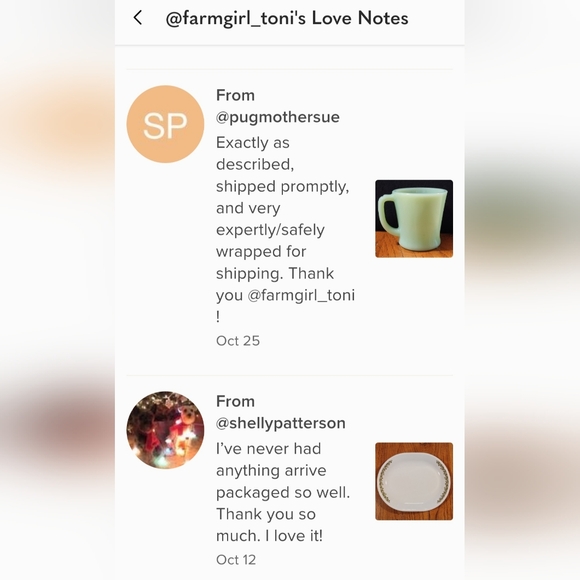Tap the 'packaged so well.' line

283,493
